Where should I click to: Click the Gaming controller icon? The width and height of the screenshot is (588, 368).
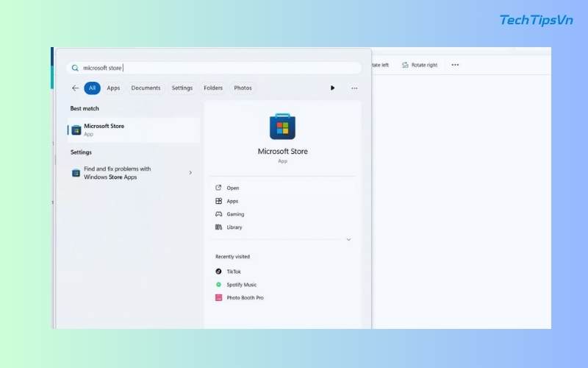218,214
